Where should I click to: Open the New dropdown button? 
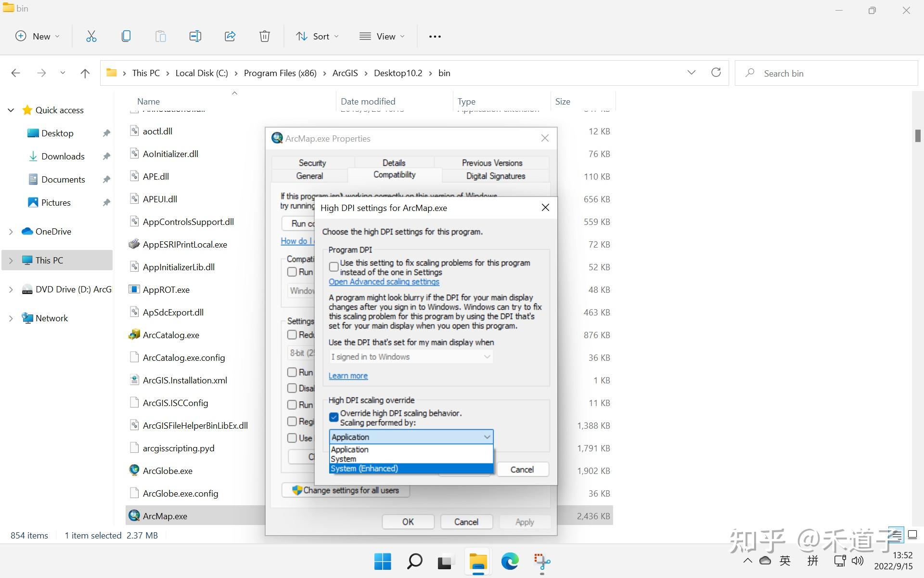click(38, 36)
